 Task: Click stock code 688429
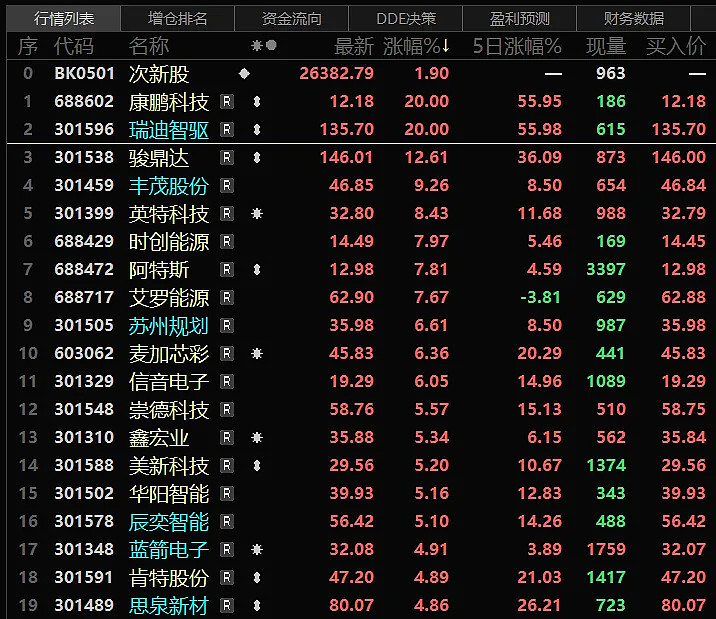(84, 241)
